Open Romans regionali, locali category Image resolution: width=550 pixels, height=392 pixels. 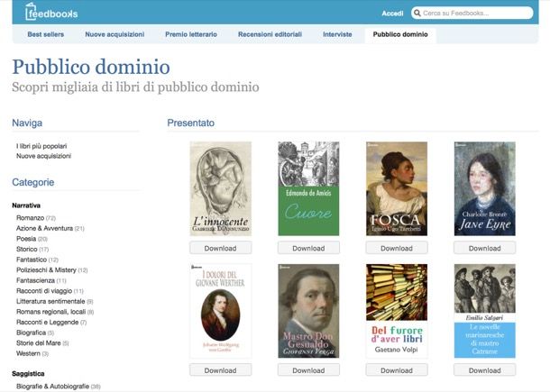point(50,312)
